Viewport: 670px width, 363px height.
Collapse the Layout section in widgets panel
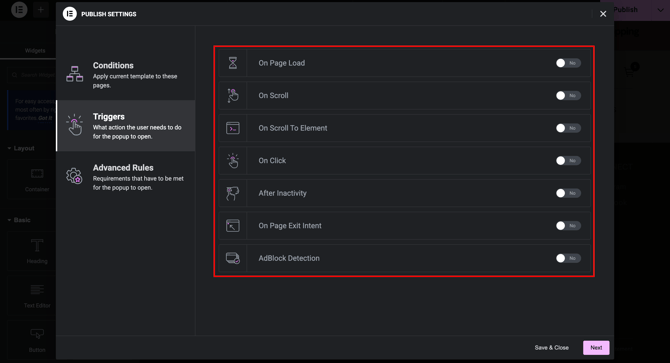(x=21, y=148)
